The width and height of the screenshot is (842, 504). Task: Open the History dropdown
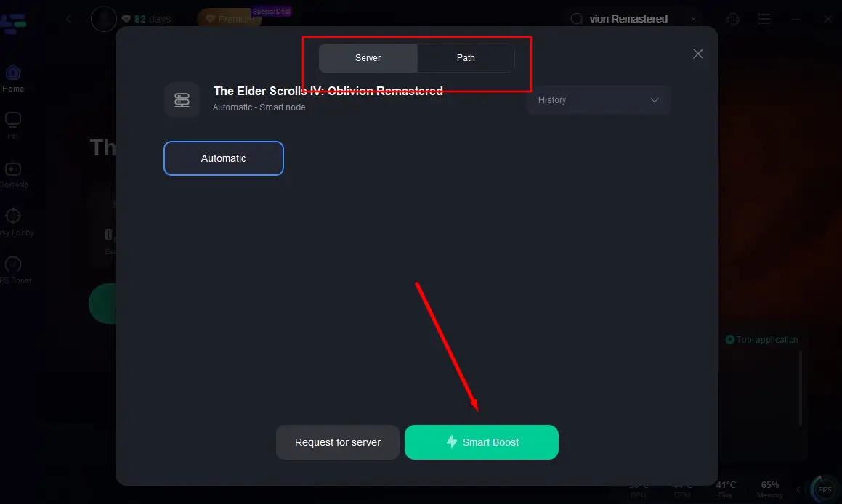point(598,100)
